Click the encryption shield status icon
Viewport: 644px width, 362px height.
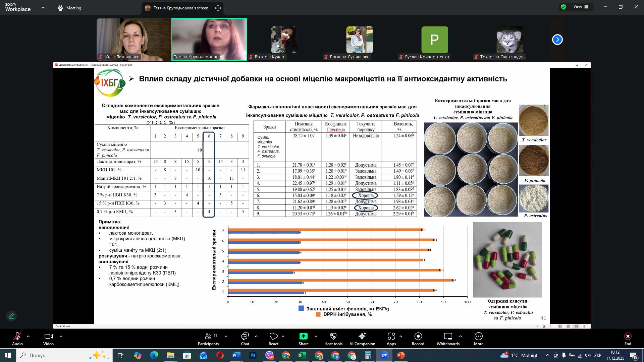coord(563,7)
